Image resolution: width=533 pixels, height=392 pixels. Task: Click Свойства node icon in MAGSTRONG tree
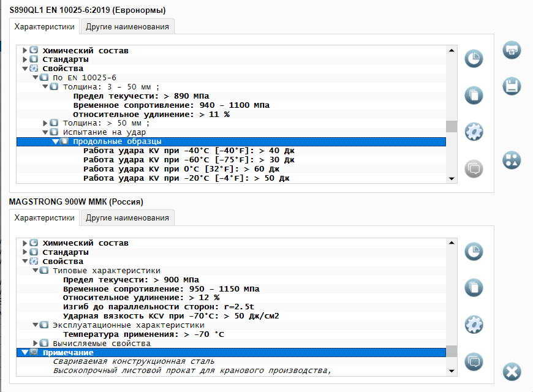34,261
